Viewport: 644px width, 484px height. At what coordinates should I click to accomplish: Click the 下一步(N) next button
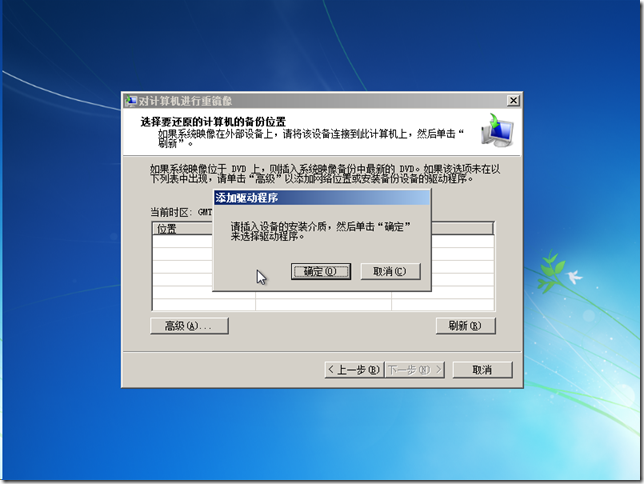[x=415, y=370]
